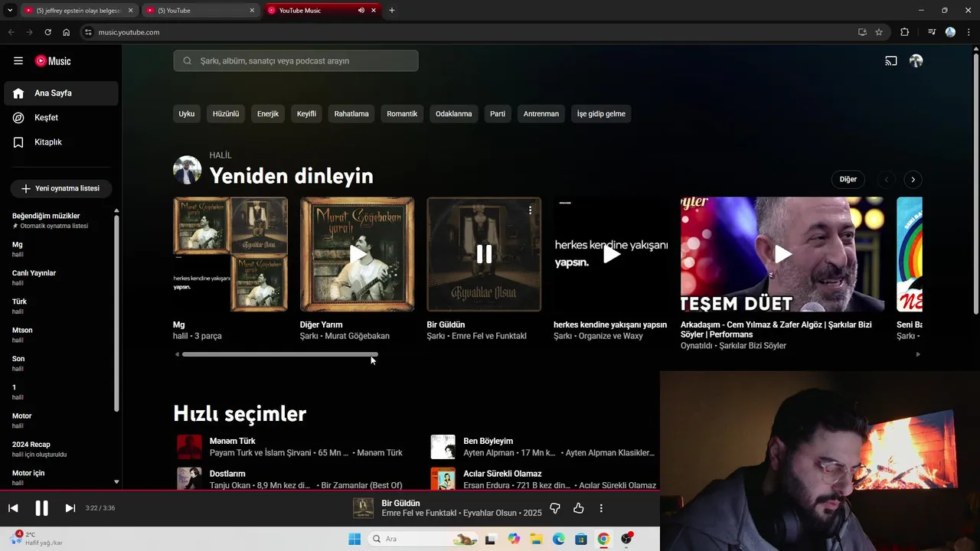This screenshot has height=551, width=980.
Task: Open the account avatar menu
Action: point(916,60)
